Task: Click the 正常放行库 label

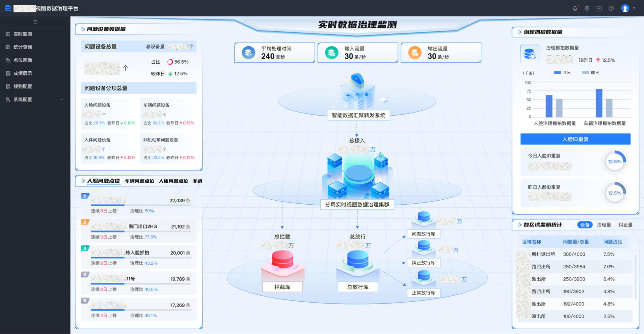Action: point(423,293)
